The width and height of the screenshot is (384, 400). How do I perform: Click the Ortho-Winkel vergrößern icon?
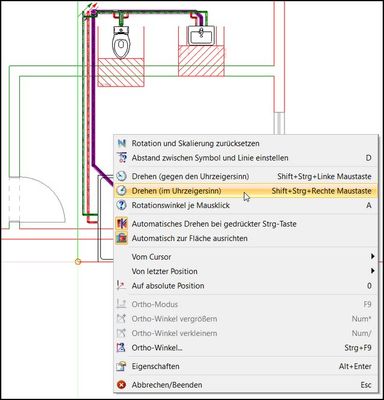(121, 319)
